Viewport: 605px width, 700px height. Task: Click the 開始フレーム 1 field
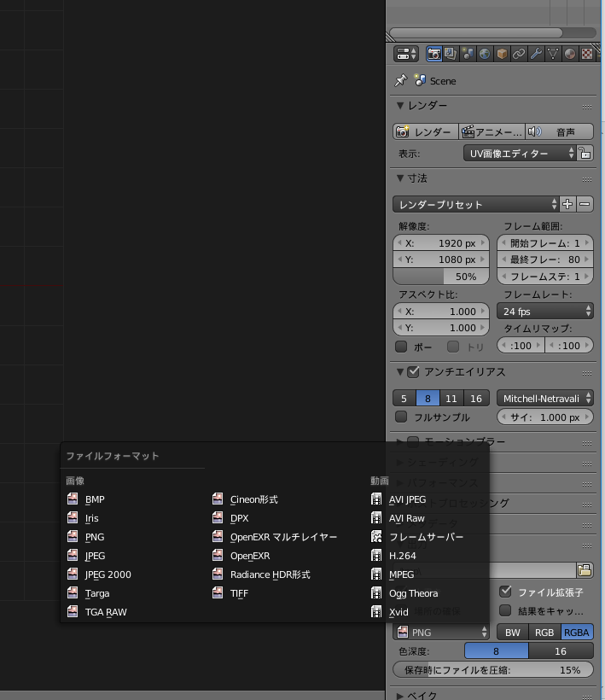click(x=544, y=242)
